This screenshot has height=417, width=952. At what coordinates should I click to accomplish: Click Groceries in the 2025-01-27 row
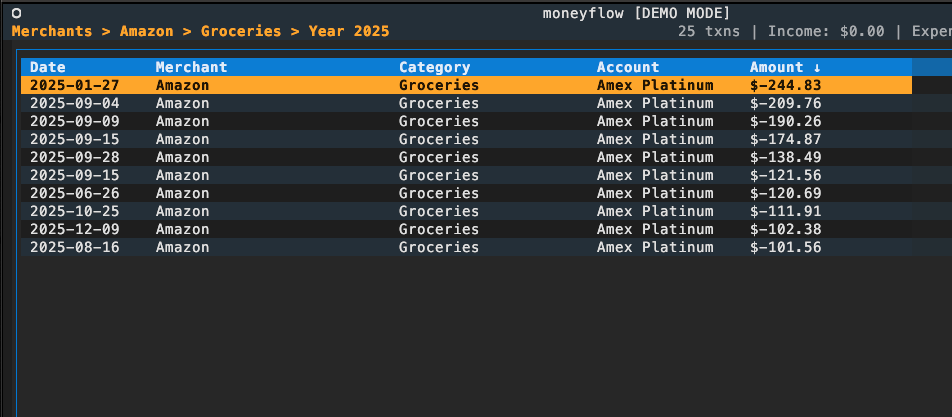click(439, 85)
